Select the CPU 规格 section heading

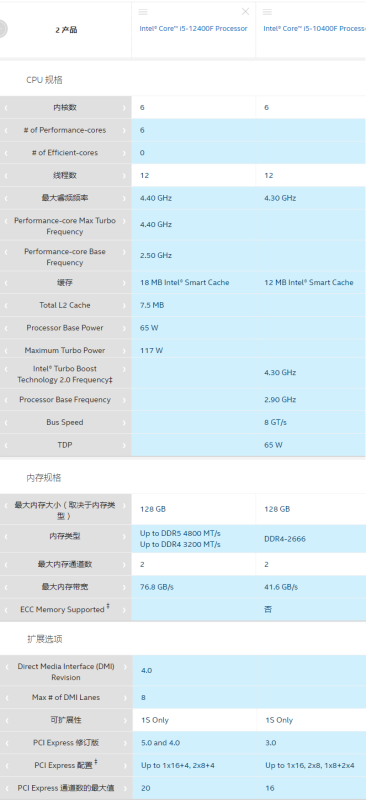coord(44,80)
